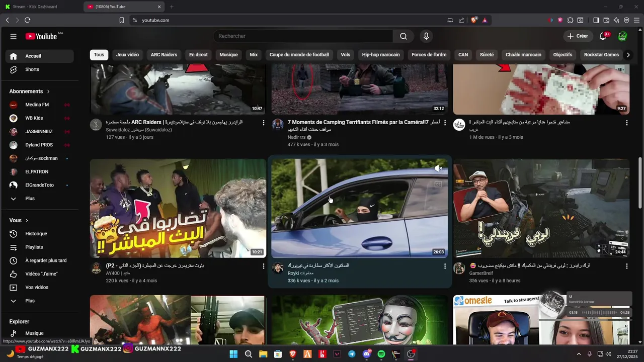Click the Brave Shields lion icon
The width and height of the screenshot is (644, 362).
click(474, 20)
